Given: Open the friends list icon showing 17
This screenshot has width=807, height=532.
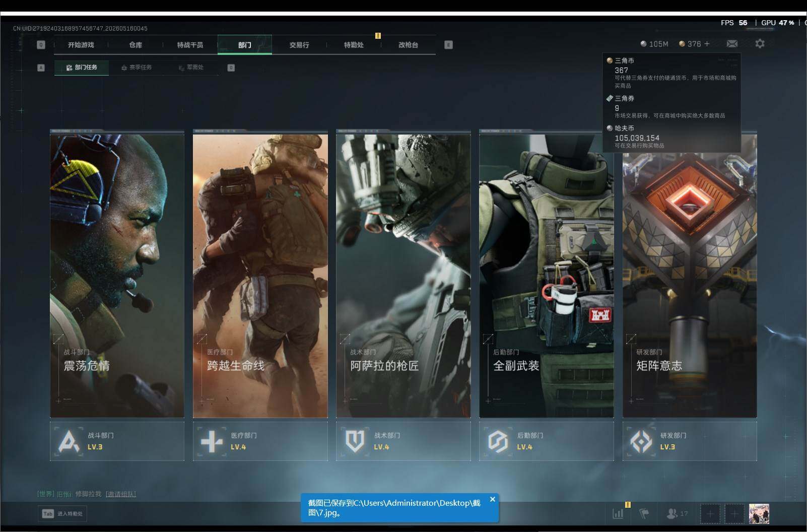Looking at the screenshot, I should click(x=677, y=514).
